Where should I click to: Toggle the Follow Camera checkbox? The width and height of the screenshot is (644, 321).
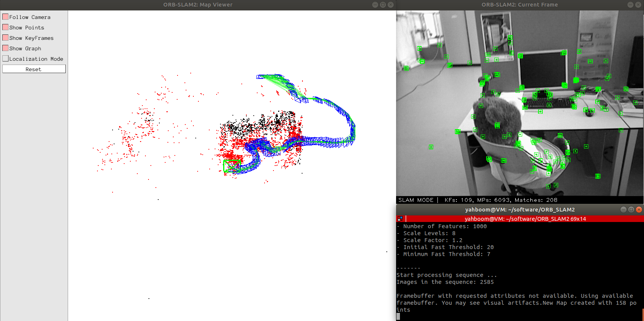click(x=6, y=17)
